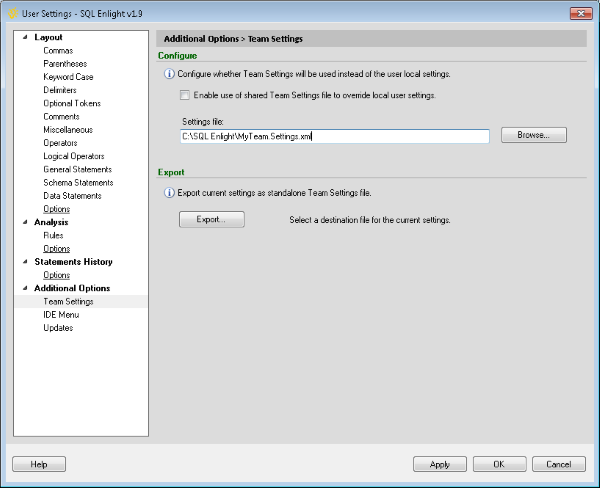This screenshot has height=488, width=600.
Task: Collapse the Layout tree node
Action: tap(25, 37)
